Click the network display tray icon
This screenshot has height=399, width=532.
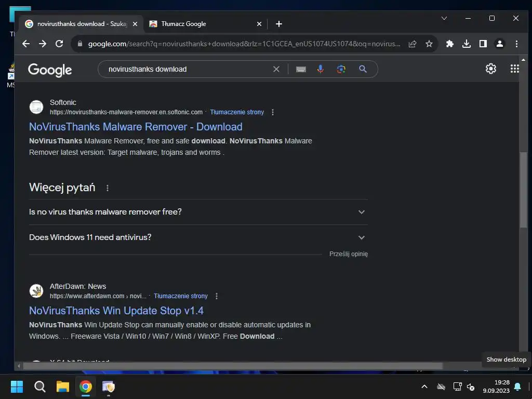coord(457,387)
